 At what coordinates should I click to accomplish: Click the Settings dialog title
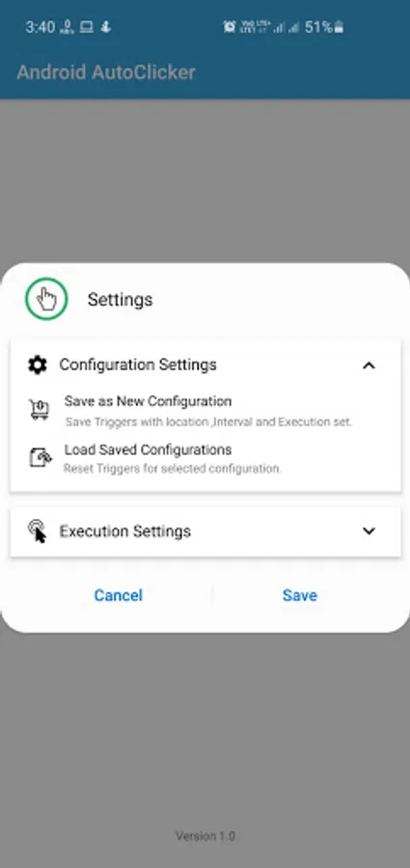click(121, 300)
